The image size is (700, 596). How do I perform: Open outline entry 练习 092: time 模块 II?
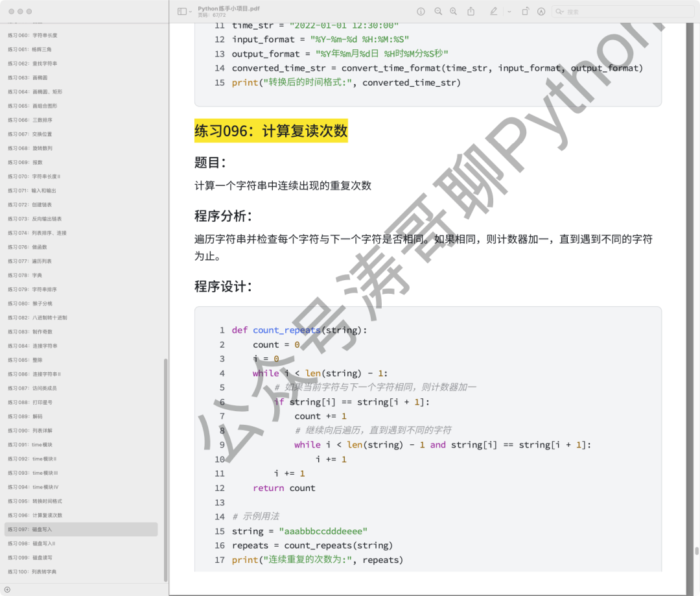[x=32, y=459]
